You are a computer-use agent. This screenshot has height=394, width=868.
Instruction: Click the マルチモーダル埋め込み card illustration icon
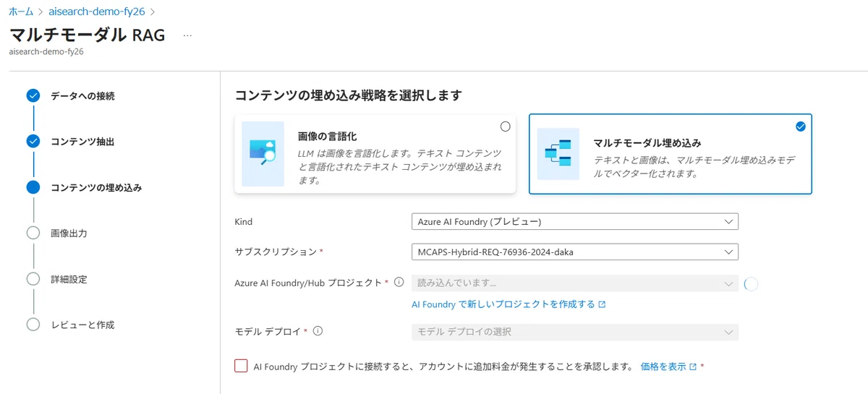coord(558,154)
